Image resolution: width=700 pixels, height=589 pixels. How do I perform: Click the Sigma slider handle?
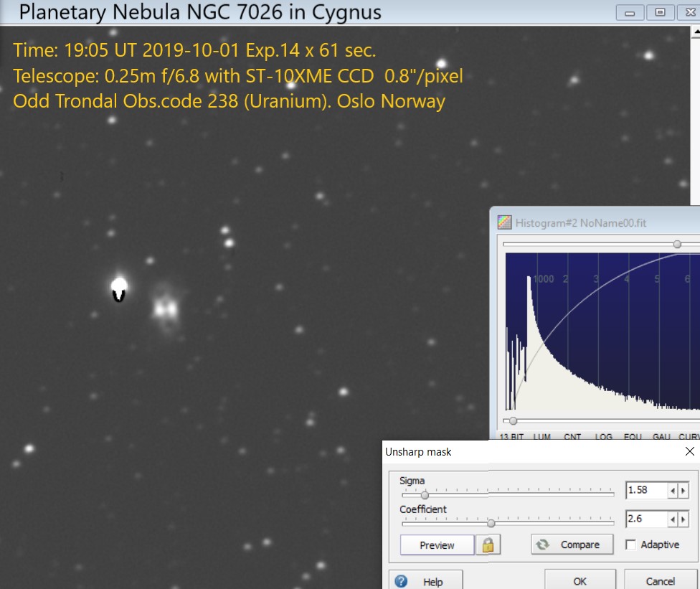click(x=425, y=495)
